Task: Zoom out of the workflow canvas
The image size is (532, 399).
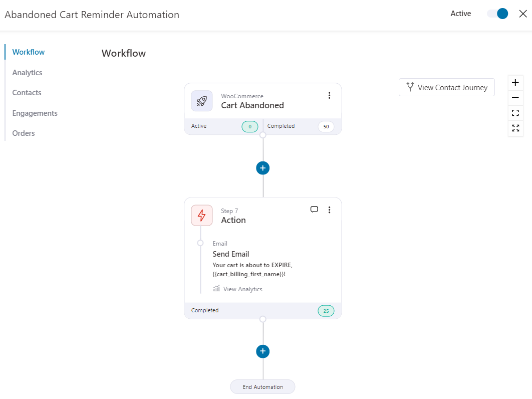Action: (515, 98)
